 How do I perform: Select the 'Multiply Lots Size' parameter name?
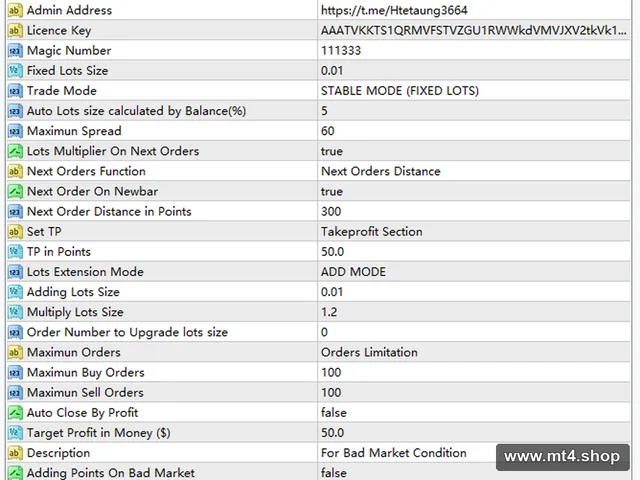tap(75, 312)
